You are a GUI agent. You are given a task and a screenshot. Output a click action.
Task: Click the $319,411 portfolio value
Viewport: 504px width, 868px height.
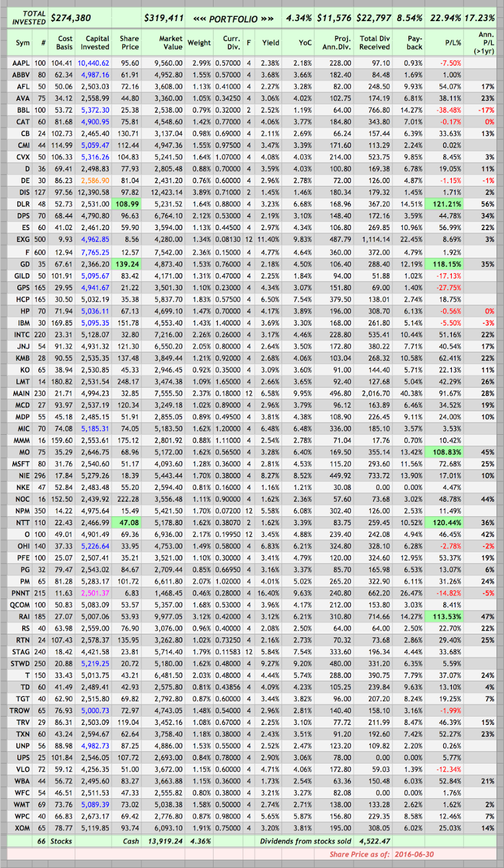pyautogui.click(x=163, y=18)
